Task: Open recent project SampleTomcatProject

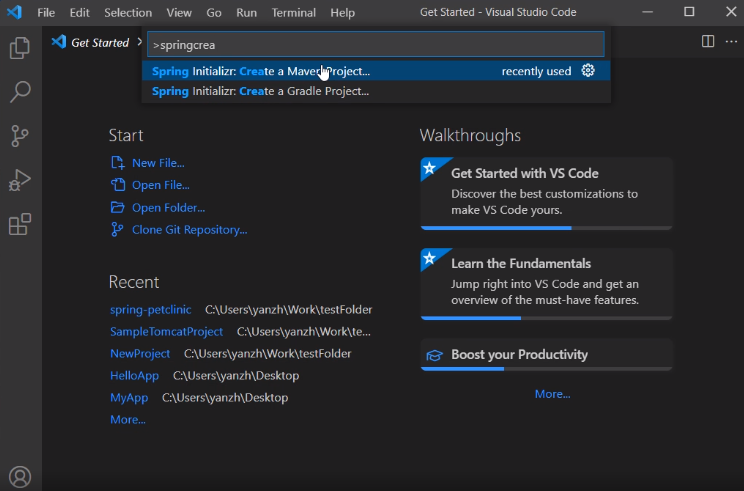Action: (x=166, y=331)
